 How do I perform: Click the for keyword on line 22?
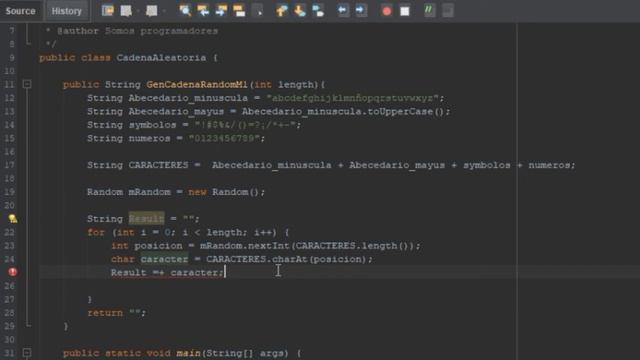[96, 232]
